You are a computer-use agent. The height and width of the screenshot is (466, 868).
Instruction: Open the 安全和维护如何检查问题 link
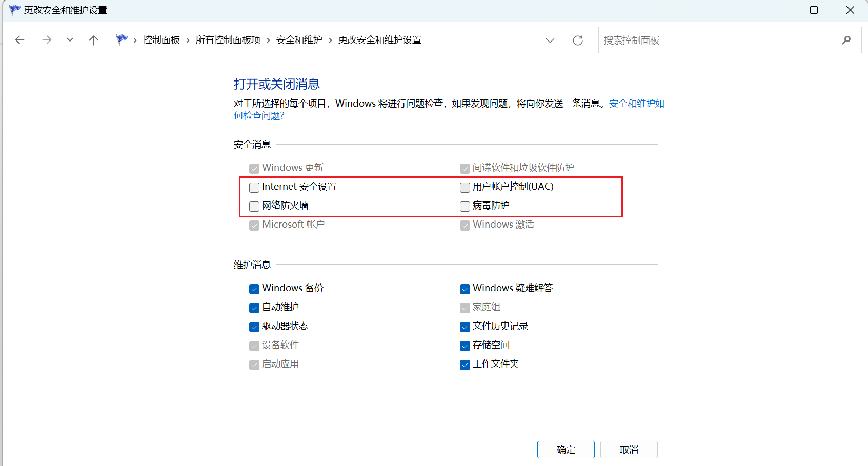pos(636,104)
